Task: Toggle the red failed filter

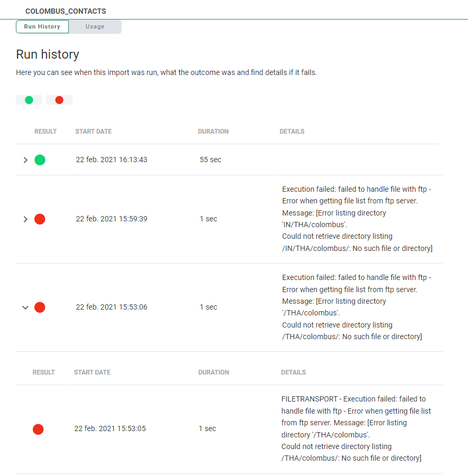Action: [x=59, y=100]
